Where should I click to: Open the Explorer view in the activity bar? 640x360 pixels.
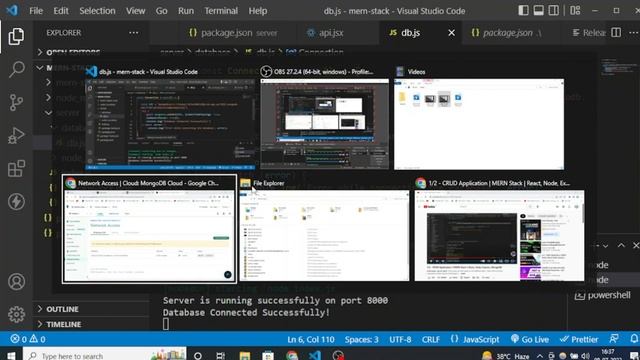click(16, 36)
